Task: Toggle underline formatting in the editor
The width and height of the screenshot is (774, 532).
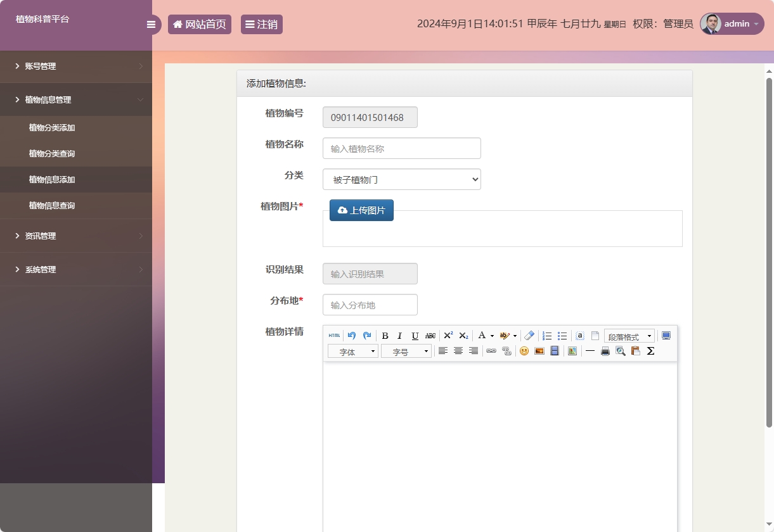Action: pos(415,336)
